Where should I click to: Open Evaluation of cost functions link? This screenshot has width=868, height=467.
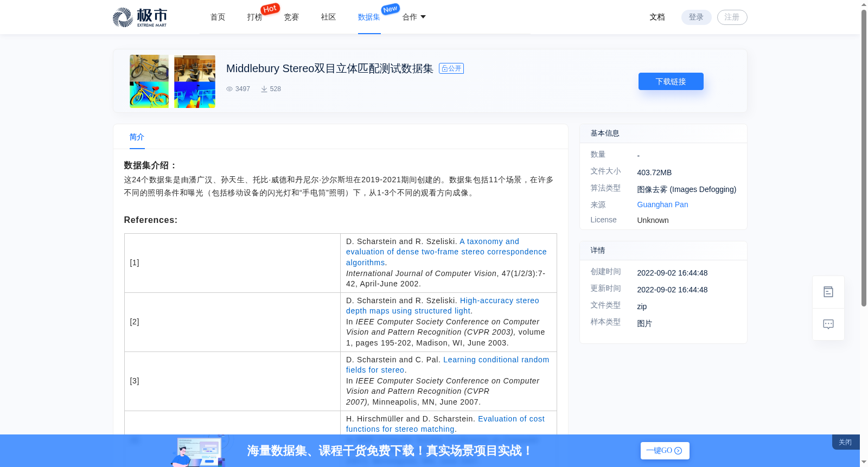pos(445,424)
